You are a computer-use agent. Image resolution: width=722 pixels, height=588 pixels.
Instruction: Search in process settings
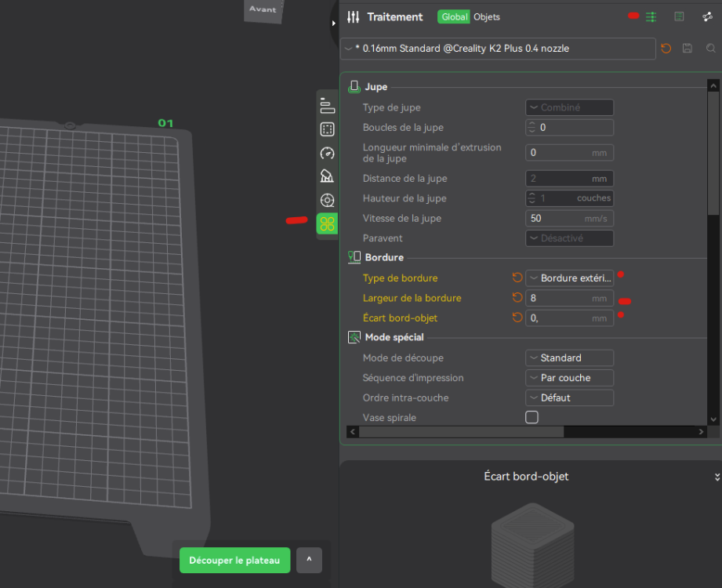[711, 49]
